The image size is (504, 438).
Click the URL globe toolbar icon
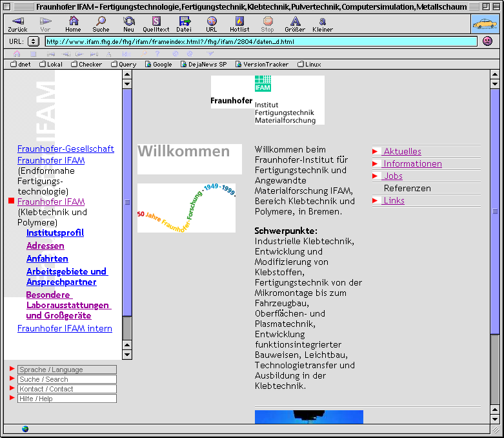[212, 25]
